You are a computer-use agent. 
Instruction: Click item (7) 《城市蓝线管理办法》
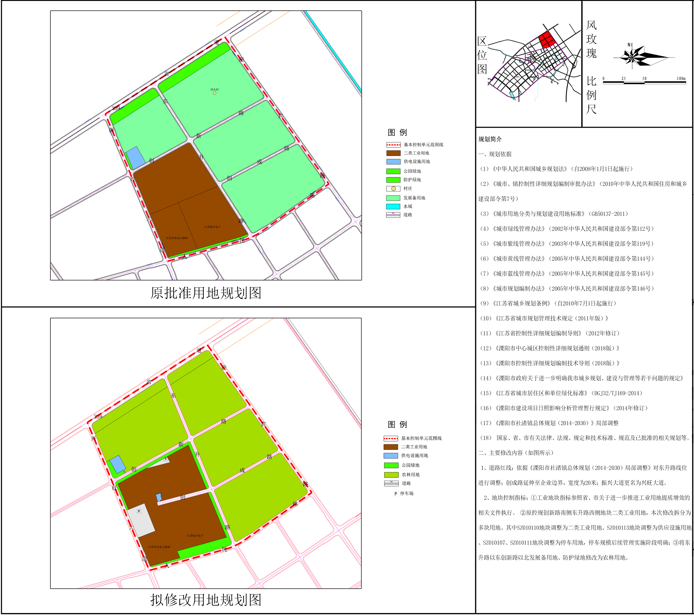tap(567, 274)
